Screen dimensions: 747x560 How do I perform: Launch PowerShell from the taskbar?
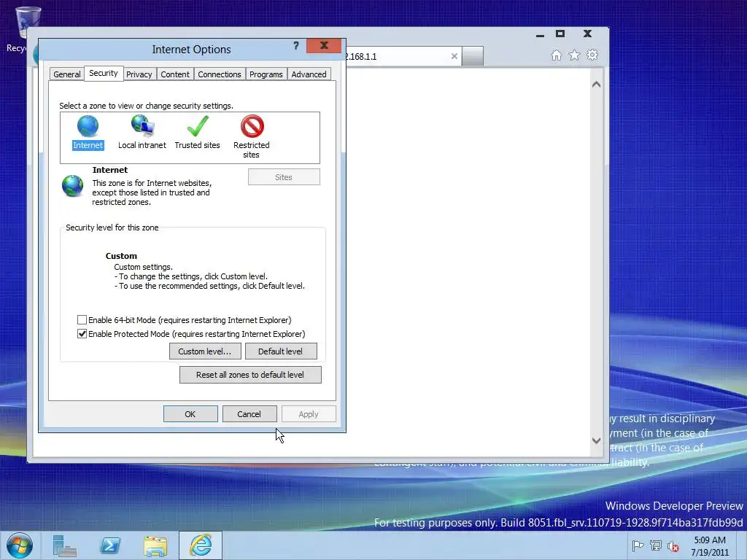110,545
